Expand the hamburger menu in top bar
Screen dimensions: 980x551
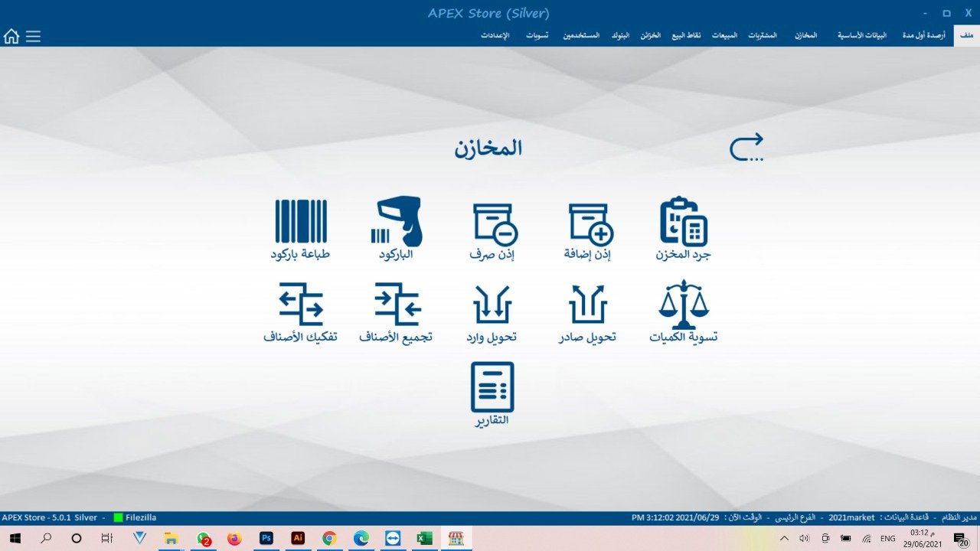click(x=33, y=36)
